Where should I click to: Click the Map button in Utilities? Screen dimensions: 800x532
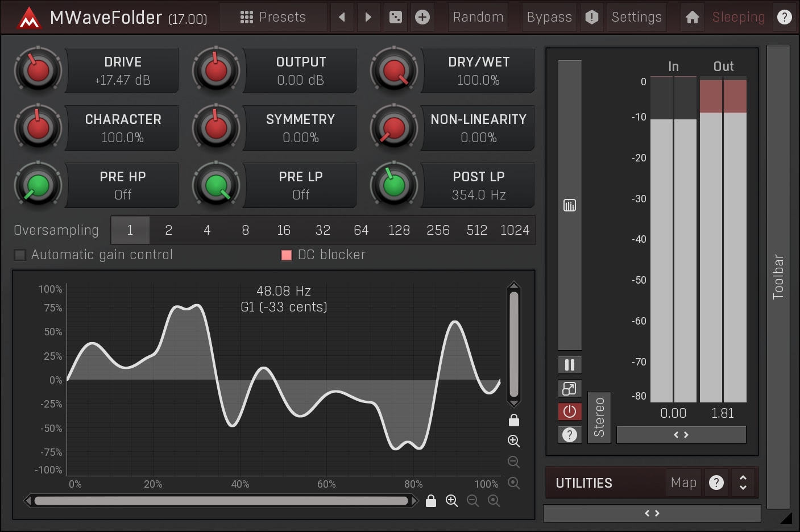[683, 483]
